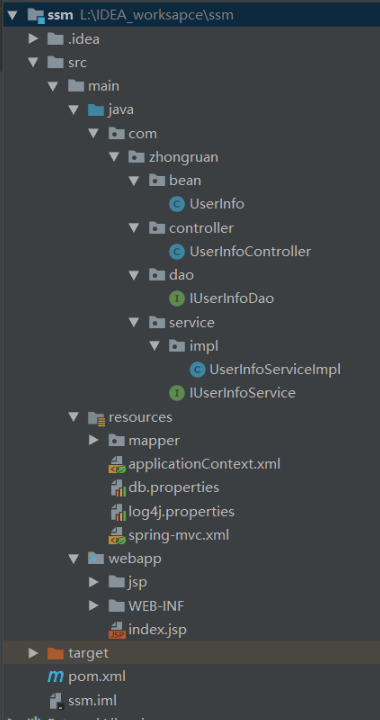Collapse the ssm project root arrow
Viewport: 380px width, 720px height.
click(12, 15)
